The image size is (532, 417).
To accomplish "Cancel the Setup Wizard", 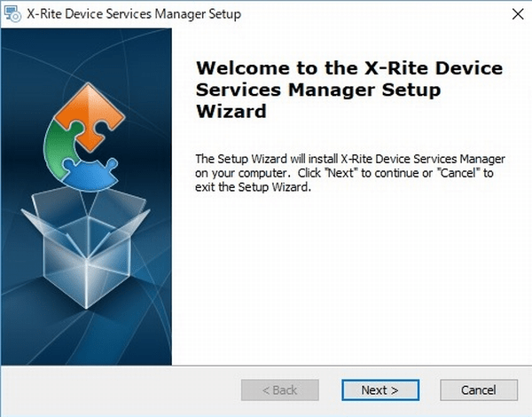I will tap(478, 389).
